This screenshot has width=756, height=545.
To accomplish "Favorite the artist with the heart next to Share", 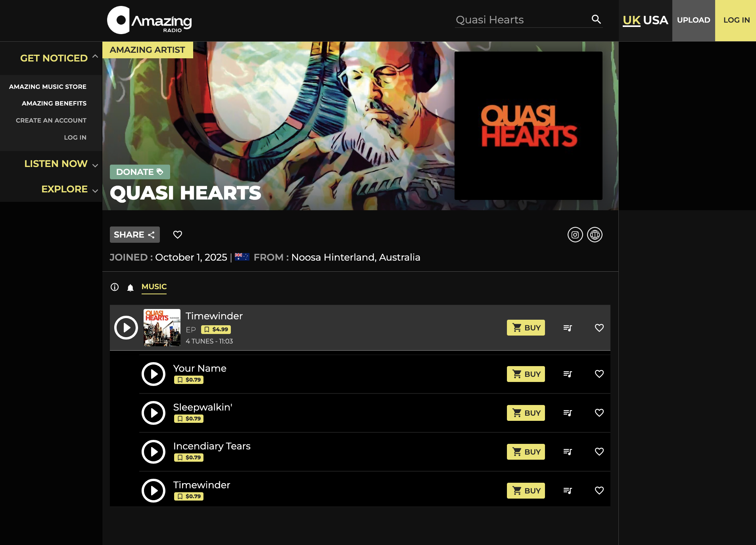I will click(178, 235).
